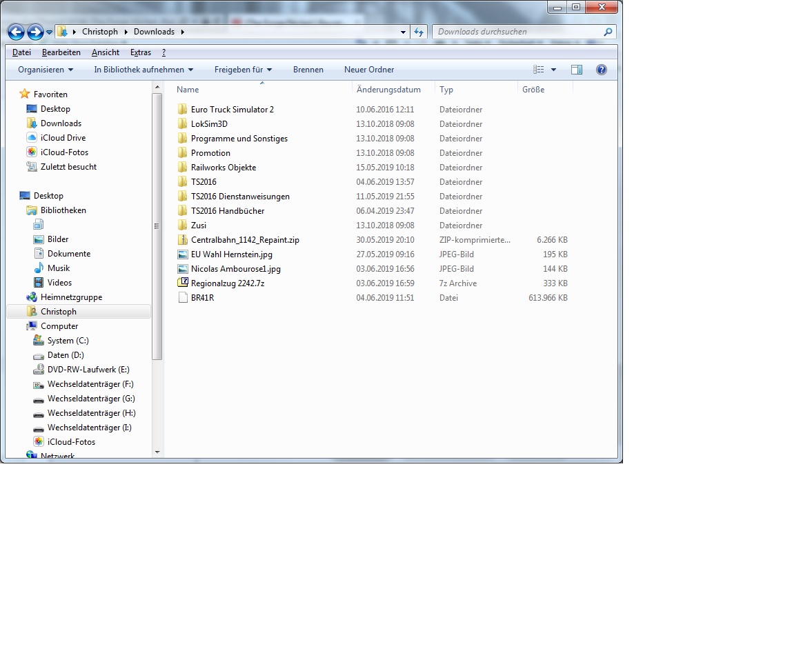Select the TS2016 Handbücher folder
This screenshot has width=812, height=671.
pyautogui.click(x=228, y=211)
